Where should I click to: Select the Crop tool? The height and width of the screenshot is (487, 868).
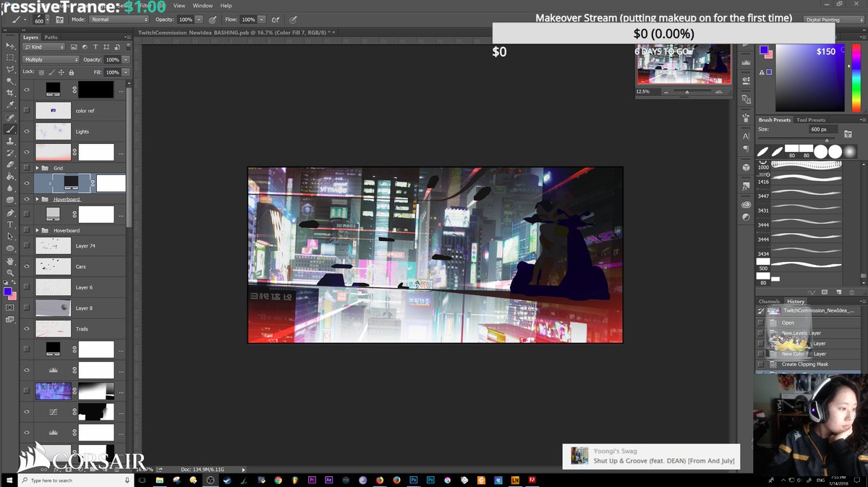10,93
